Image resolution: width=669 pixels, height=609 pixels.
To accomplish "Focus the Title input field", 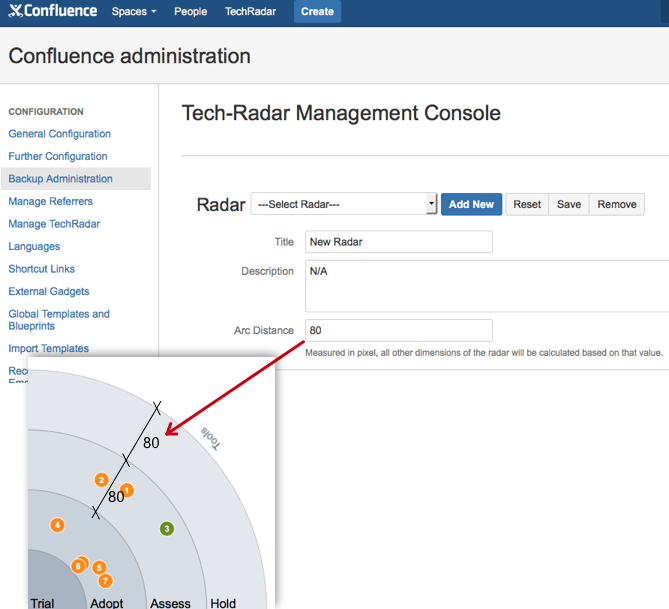I will [398, 242].
